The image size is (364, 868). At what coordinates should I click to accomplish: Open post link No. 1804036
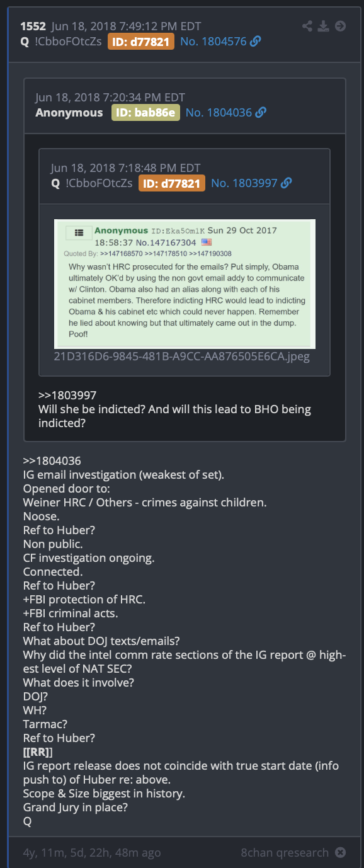pyautogui.click(x=219, y=113)
